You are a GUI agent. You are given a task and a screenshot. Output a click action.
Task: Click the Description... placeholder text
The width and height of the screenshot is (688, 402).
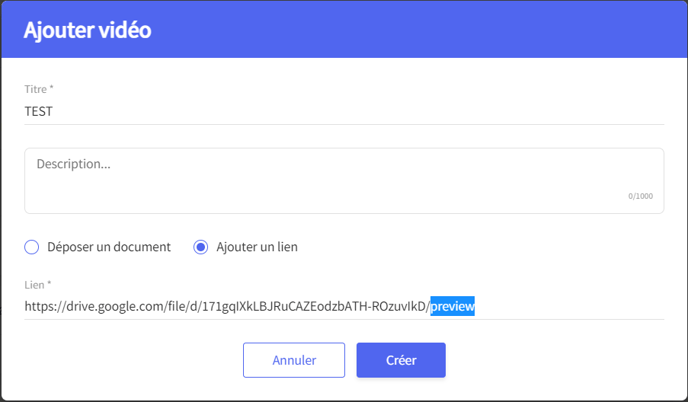[73, 164]
